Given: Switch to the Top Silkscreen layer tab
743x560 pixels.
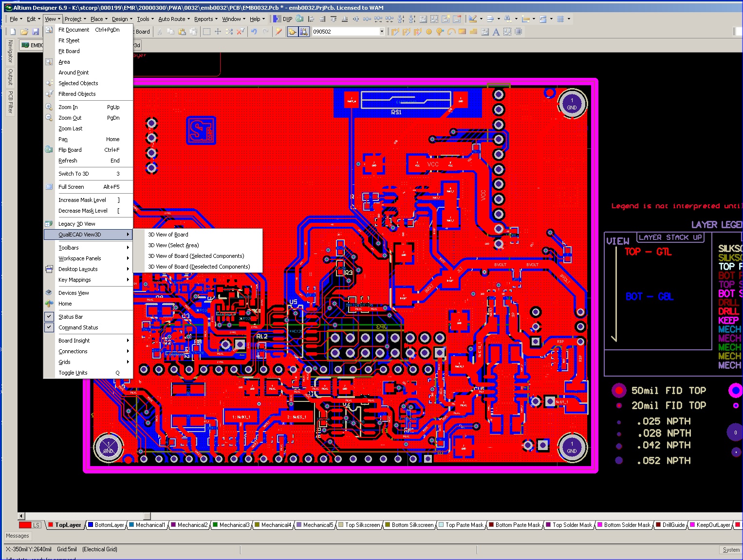Looking at the screenshot, I should point(359,525).
